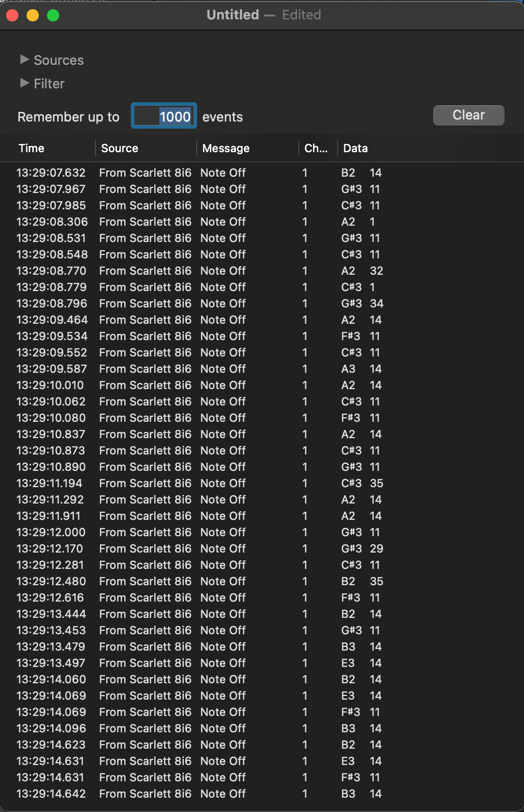Click the Clear button
524x812 pixels.
pos(468,115)
